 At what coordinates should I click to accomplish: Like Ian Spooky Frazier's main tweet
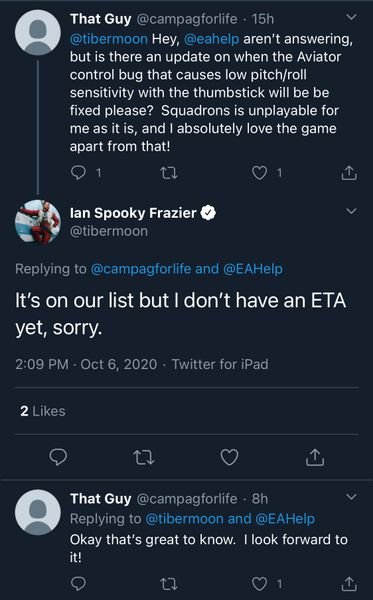pos(230,457)
